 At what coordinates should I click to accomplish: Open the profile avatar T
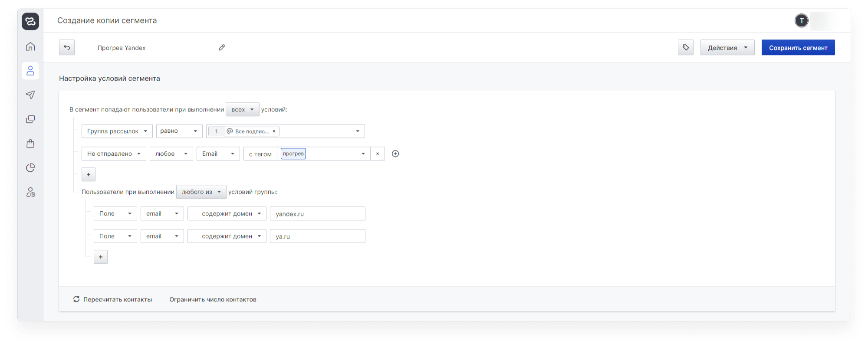[x=802, y=20]
